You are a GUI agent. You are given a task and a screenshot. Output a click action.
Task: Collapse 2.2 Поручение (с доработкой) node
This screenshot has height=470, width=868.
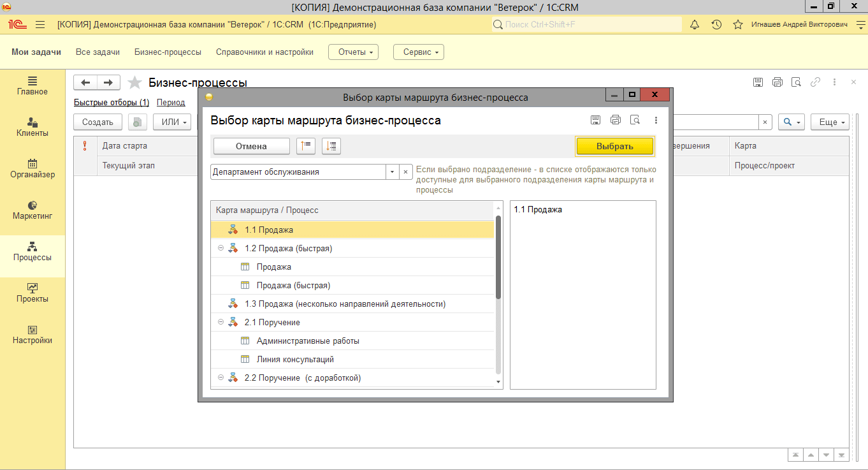[221, 377]
